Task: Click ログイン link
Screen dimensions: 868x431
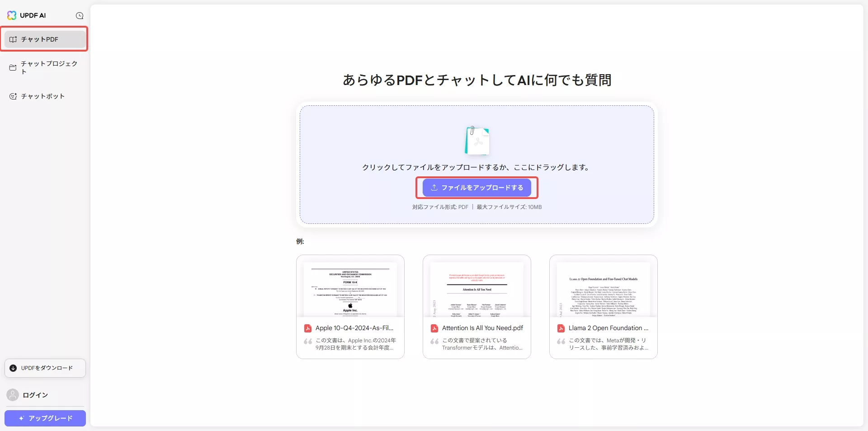Action: tap(35, 395)
